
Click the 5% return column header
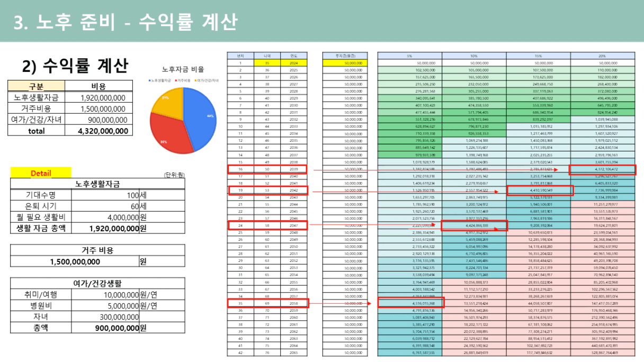pyautogui.click(x=409, y=56)
